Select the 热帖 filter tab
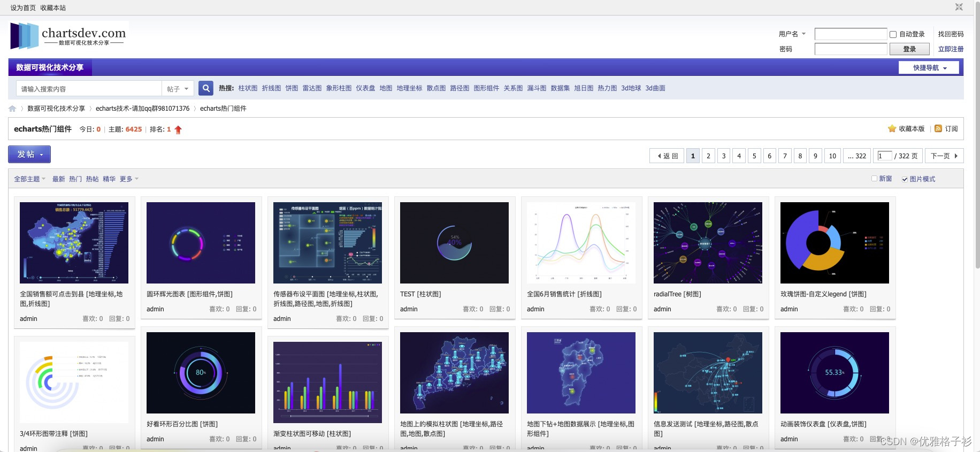 [92, 179]
